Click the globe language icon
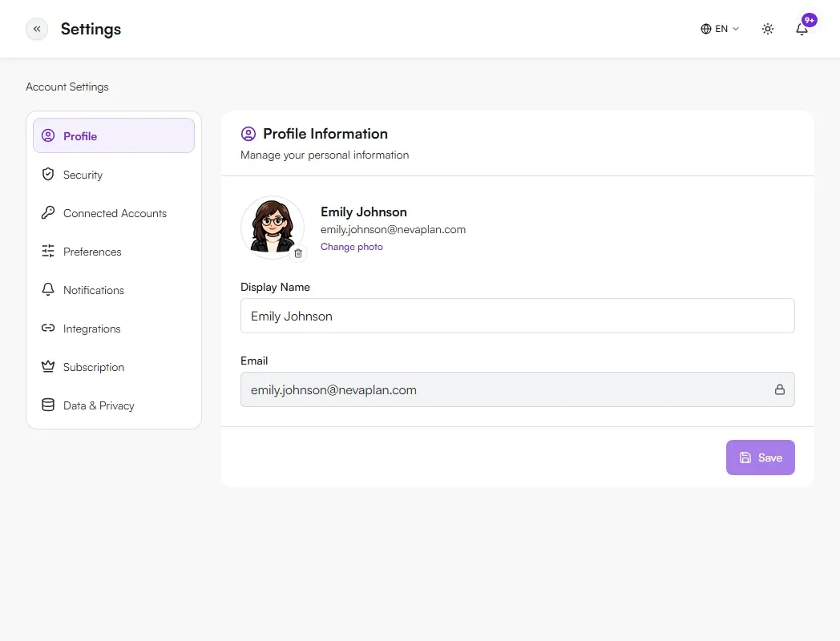This screenshot has height=641, width=840. (706, 29)
